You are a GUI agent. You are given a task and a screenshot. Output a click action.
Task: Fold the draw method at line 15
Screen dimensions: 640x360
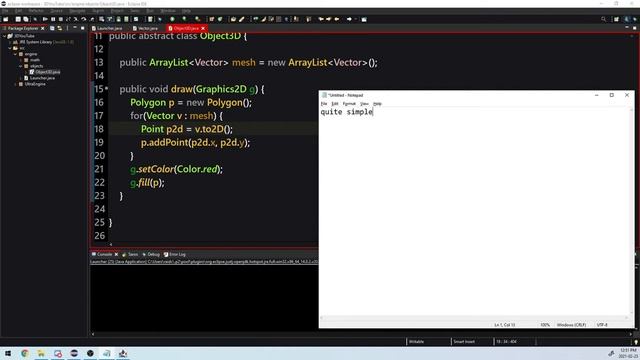coord(107,88)
